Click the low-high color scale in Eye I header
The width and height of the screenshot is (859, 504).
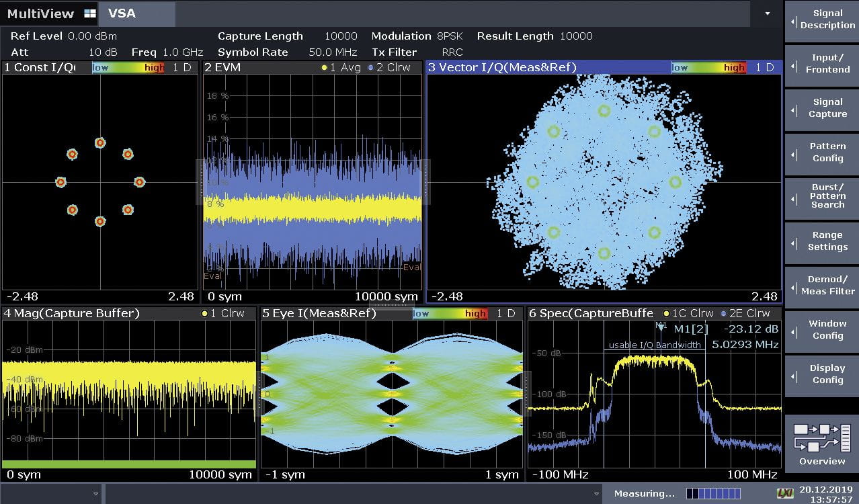[x=450, y=313]
